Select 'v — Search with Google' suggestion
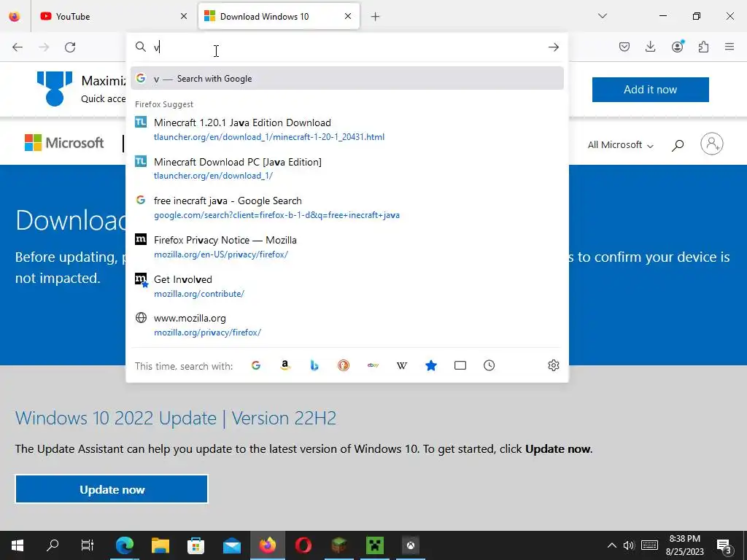 pos(347,79)
